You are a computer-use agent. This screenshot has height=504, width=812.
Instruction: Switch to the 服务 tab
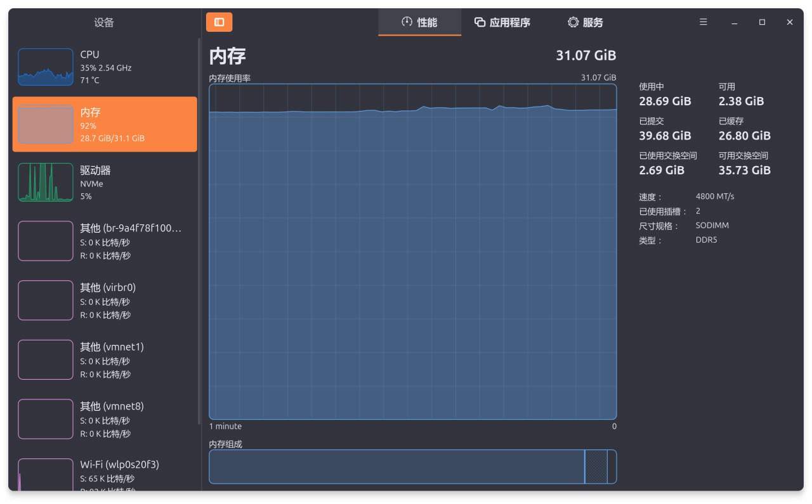click(x=585, y=23)
